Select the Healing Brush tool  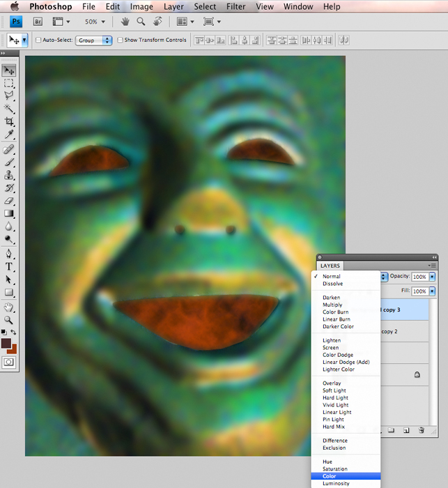coord(9,149)
